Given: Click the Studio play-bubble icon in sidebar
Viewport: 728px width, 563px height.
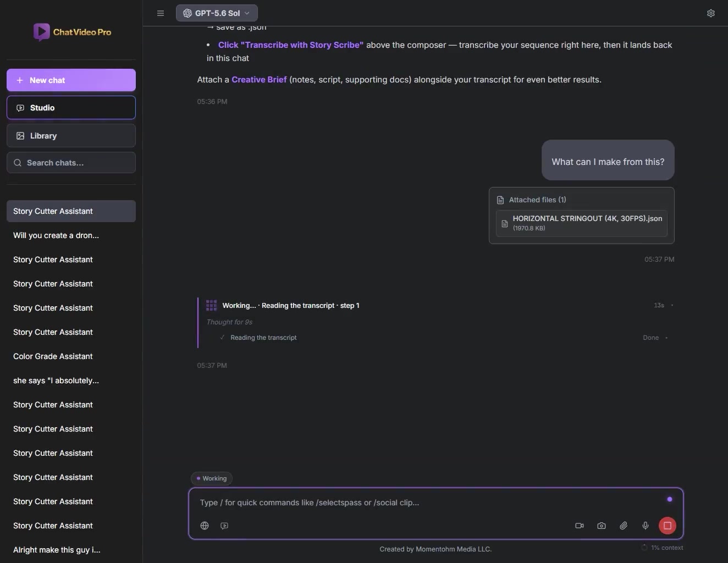Looking at the screenshot, I should click(x=20, y=108).
